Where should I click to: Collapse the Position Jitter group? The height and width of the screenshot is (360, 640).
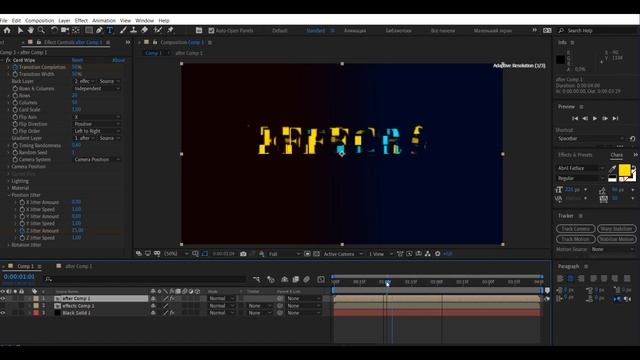click(x=9, y=195)
